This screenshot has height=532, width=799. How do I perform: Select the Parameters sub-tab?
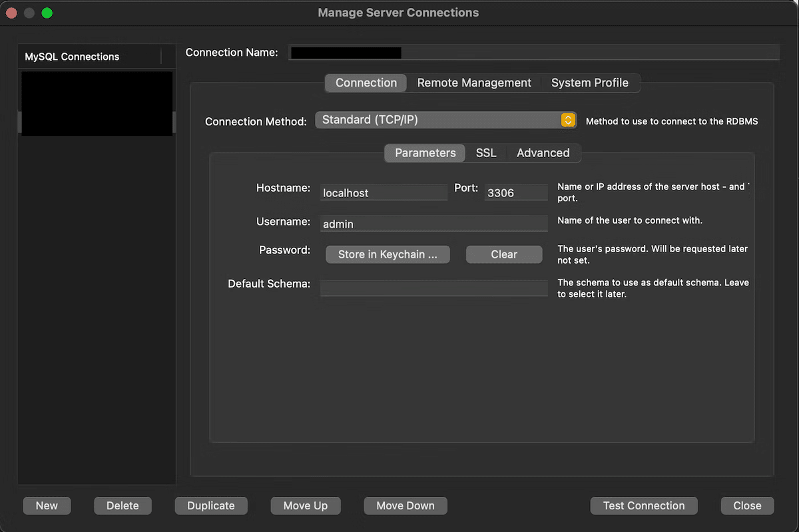425,152
